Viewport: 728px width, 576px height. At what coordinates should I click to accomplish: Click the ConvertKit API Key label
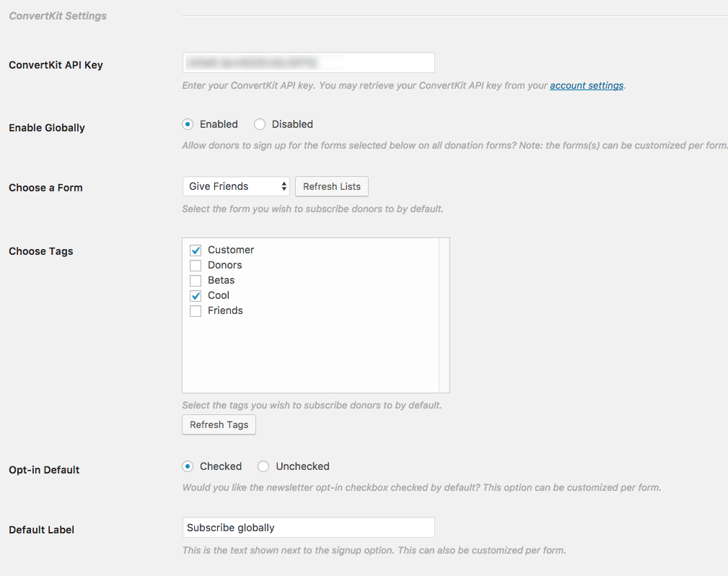56,65
